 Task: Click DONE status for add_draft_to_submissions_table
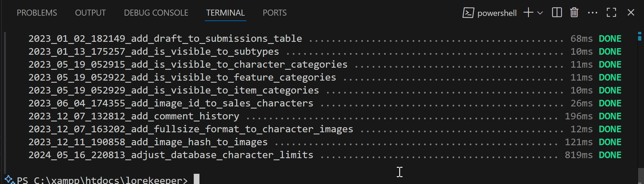coord(610,39)
